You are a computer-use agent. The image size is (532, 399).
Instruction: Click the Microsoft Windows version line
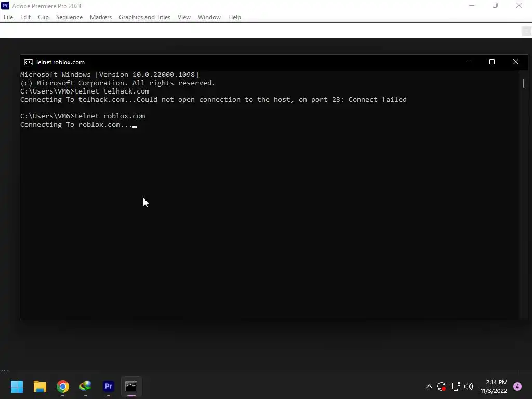tap(109, 75)
